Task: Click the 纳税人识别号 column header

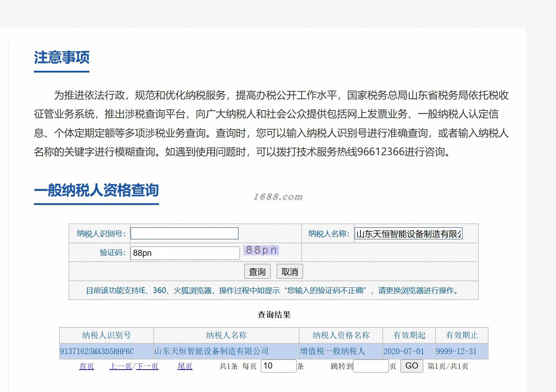Action: point(107,335)
